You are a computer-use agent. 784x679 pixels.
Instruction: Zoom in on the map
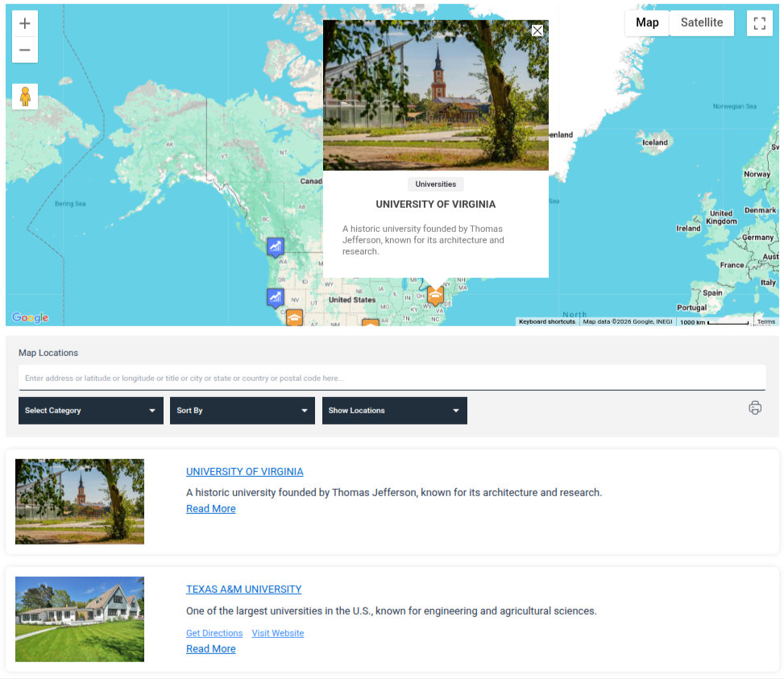(x=25, y=23)
